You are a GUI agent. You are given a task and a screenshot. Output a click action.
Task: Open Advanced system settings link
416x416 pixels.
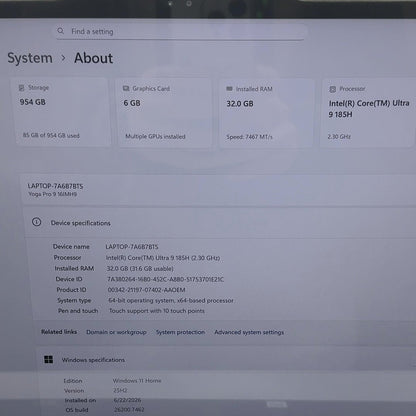point(249,332)
